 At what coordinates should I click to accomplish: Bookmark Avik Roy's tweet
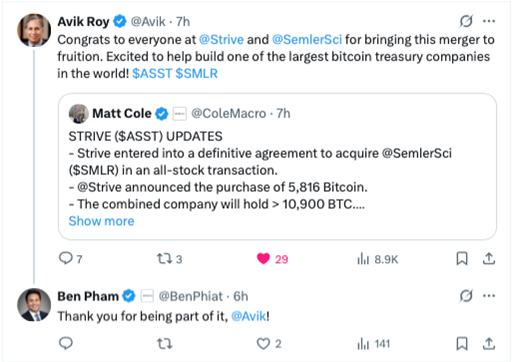[462, 259]
